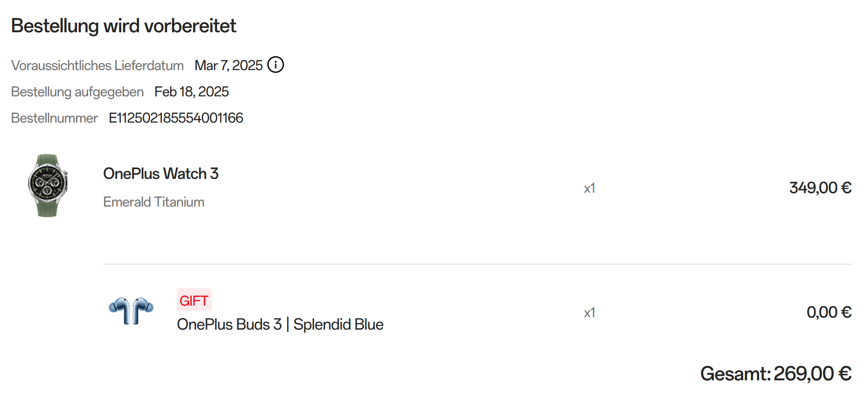The height and width of the screenshot is (396, 868).
Task: Click the divider line between the two items
Action: pyautogui.click(x=477, y=264)
